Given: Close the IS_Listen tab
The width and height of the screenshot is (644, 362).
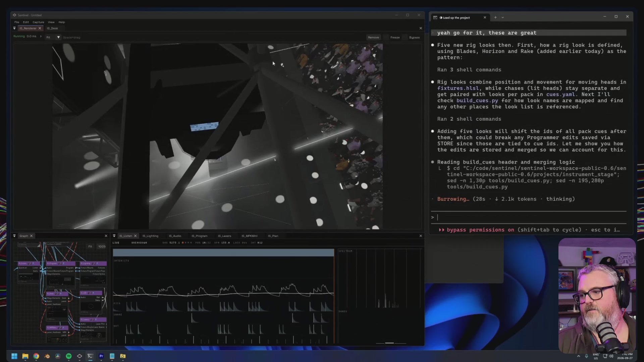Looking at the screenshot, I should click(135, 236).
